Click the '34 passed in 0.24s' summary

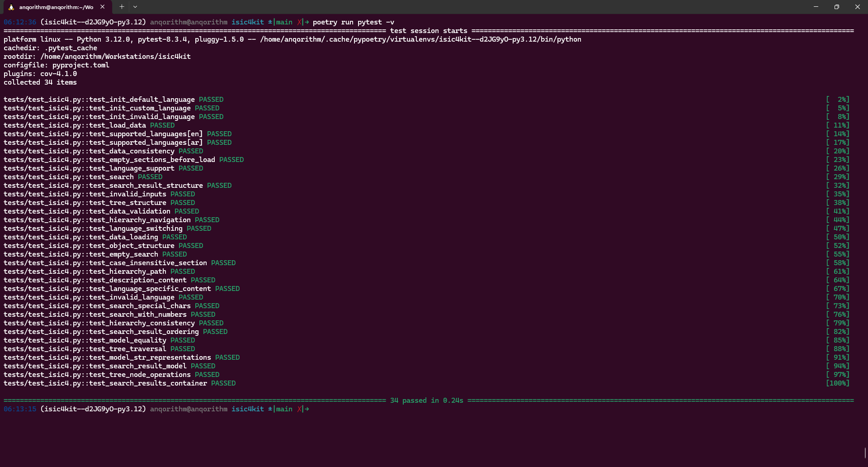426,400
